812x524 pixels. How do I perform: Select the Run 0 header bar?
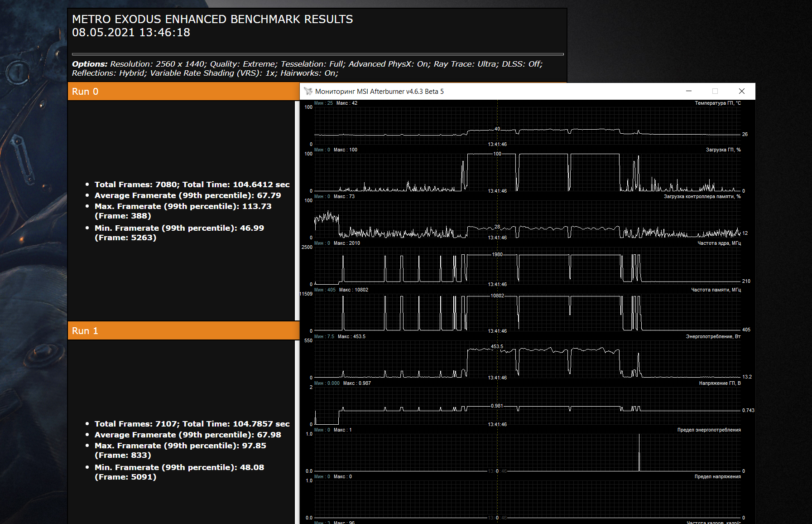[183, 91]
